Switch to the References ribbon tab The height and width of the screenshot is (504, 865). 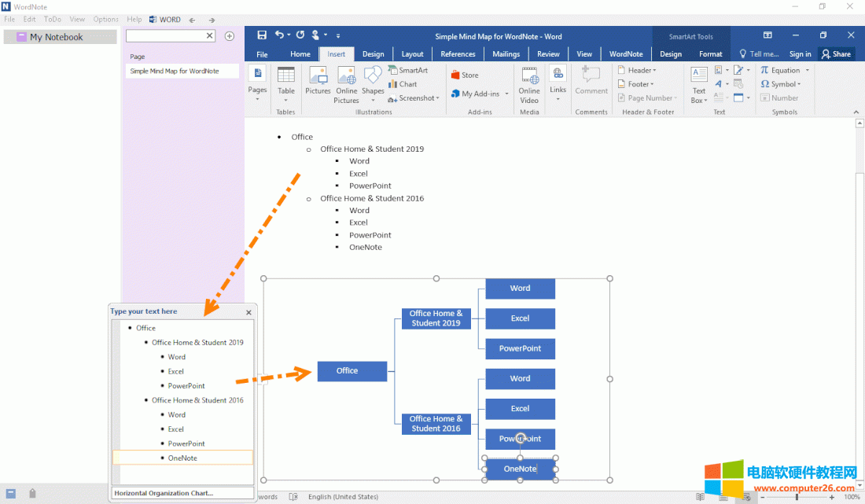point(458,54)
